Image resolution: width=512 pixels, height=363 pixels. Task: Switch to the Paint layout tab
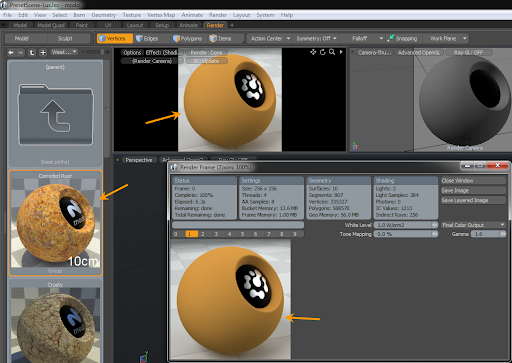point(81,25)
